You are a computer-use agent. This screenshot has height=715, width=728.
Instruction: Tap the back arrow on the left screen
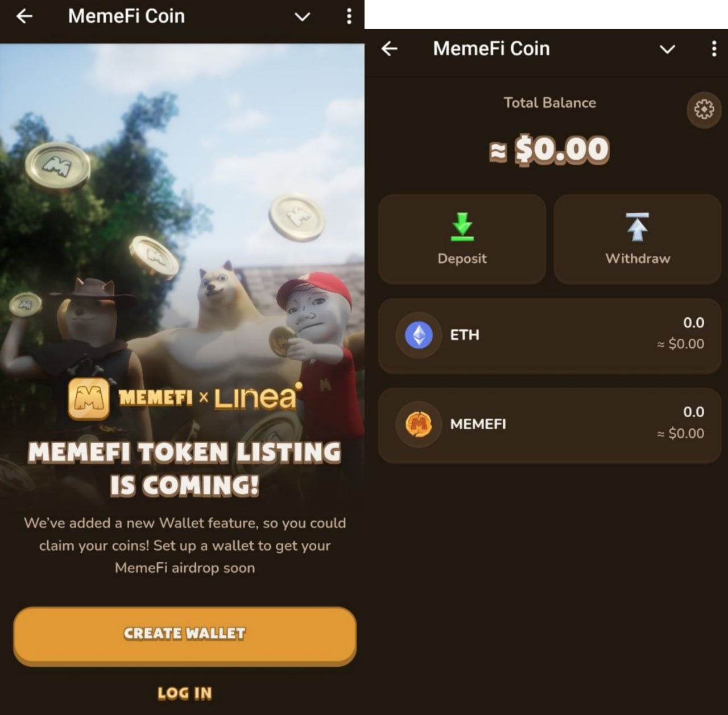coord(24,16)
